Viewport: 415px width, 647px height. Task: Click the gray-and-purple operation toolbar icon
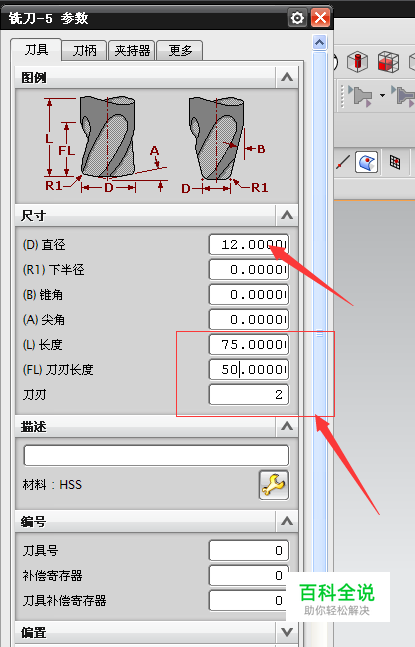pyautogui.click(x=360, y=96)
